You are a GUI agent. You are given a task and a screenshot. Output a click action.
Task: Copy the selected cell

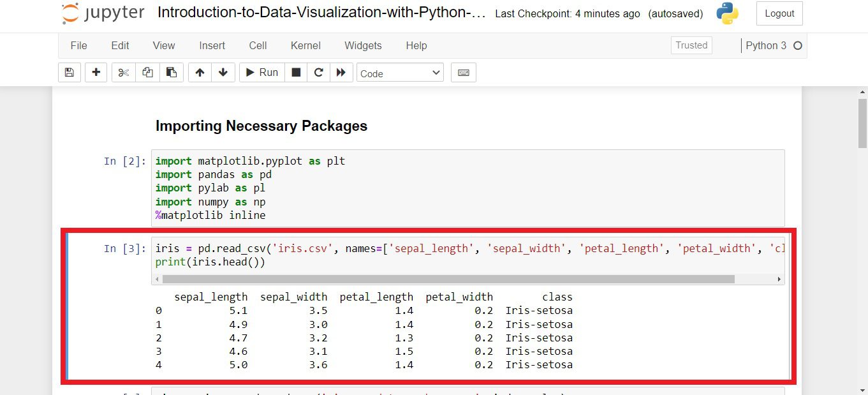147,72
